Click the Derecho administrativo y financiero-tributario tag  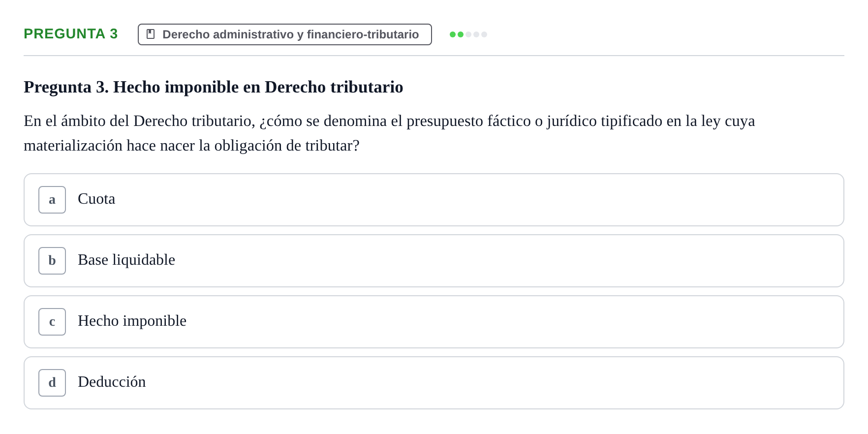(x=285, y=34)
